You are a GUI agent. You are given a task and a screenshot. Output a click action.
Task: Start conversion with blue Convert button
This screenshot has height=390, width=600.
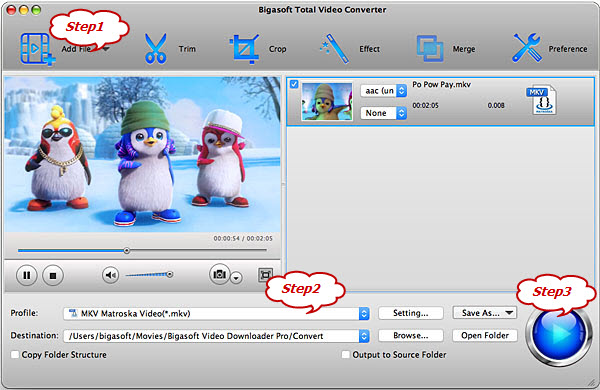(559, 334)
